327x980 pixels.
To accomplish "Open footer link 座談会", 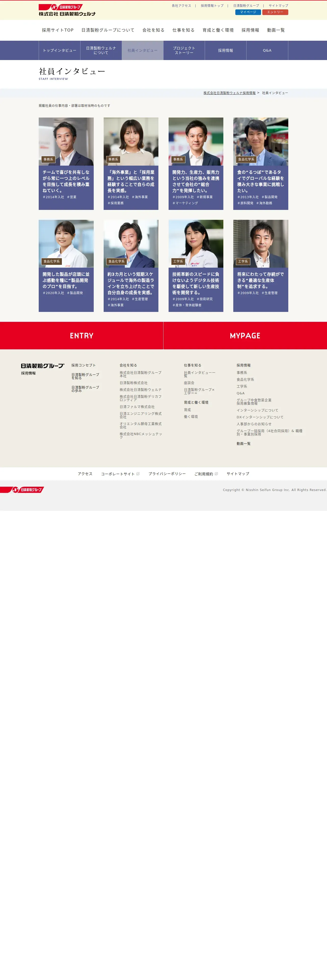I will (x=189, y=383).
